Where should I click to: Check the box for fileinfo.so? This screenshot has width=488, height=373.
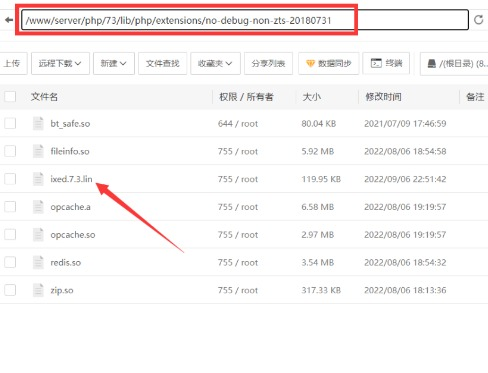[x=10, y=151]
